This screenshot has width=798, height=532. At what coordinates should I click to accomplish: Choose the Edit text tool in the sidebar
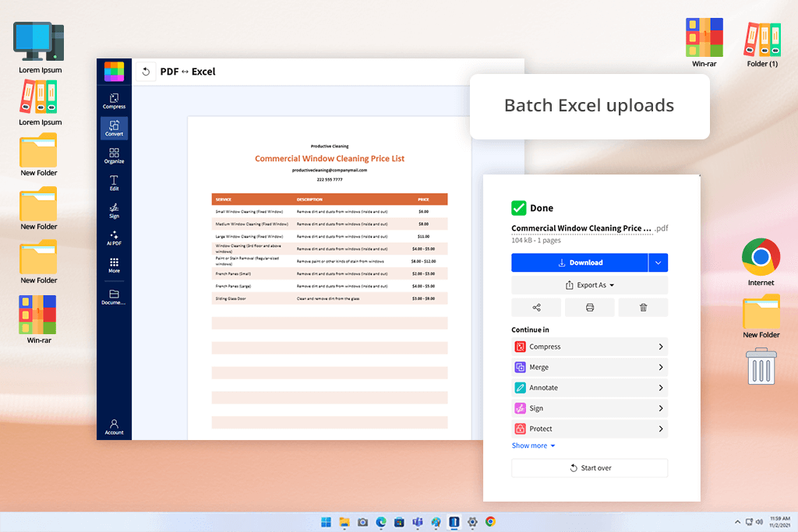click(x=114, y=183)
